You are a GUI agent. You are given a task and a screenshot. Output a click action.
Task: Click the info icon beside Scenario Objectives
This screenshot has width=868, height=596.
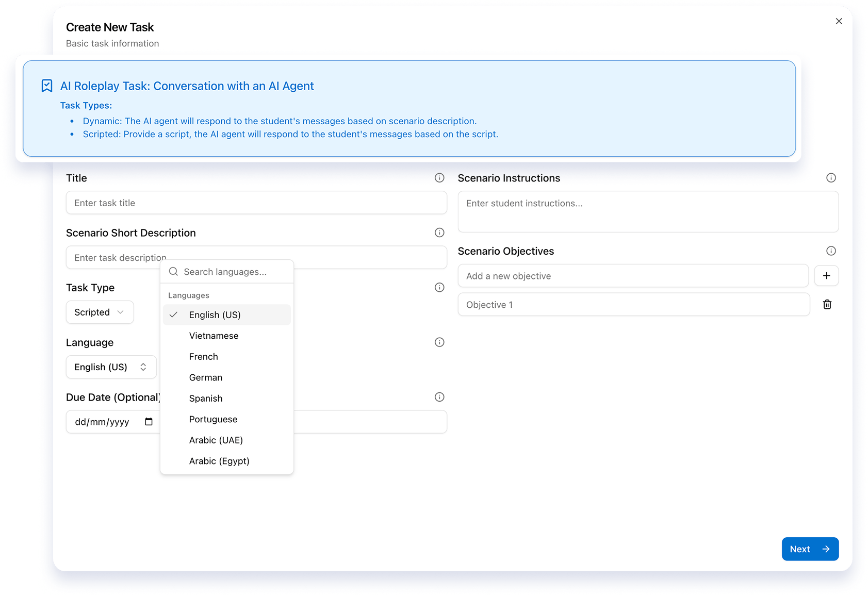(830, 251)
